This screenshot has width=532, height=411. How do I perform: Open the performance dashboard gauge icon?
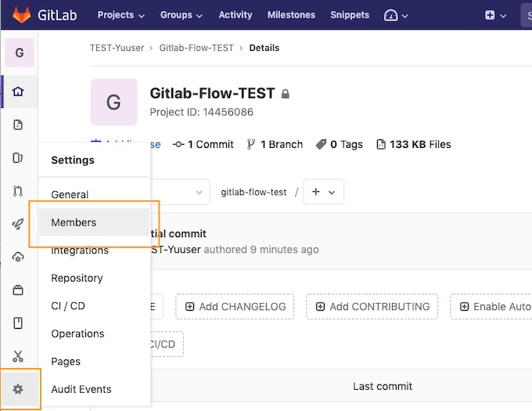point(390,15)
